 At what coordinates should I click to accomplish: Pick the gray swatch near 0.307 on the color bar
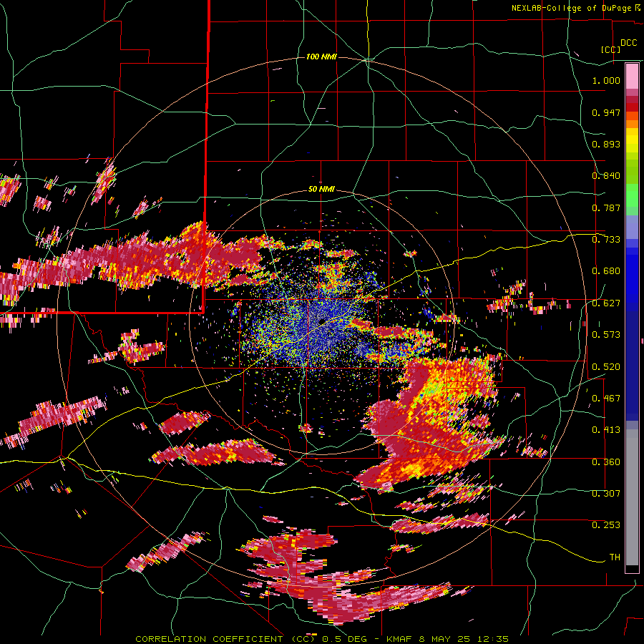[632, 497]
